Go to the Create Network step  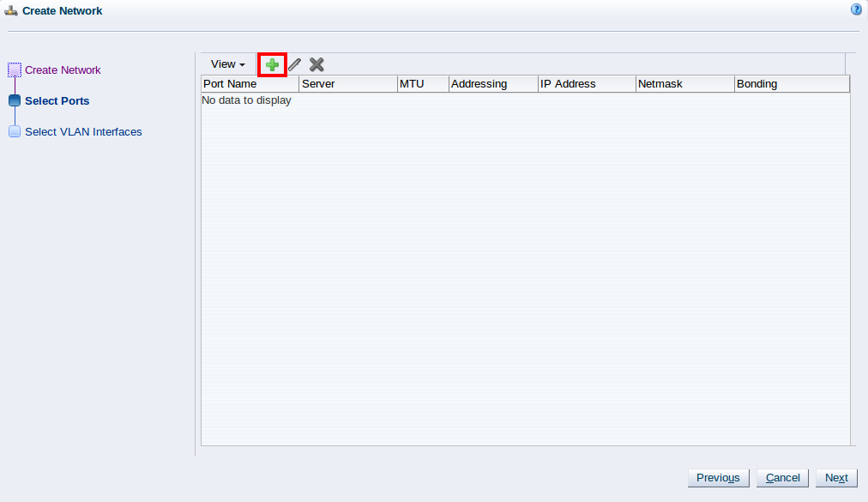63,70
